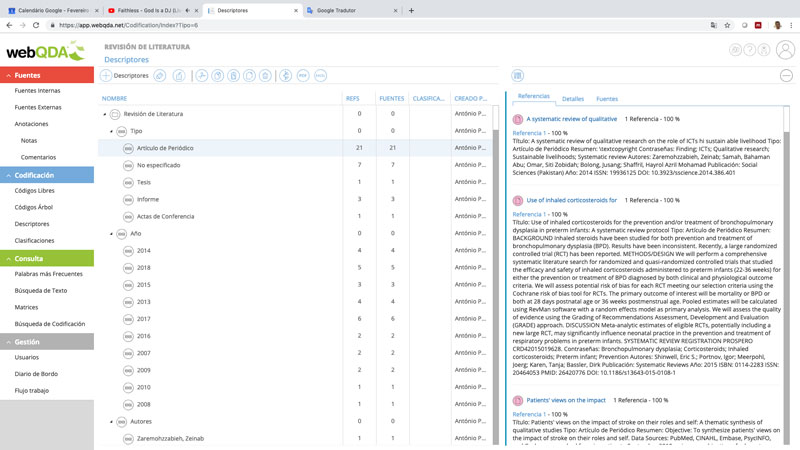Collapse the Revisión de Literatura tree node
Viewport: 800px width, 450px height.
tap(105, 114)
